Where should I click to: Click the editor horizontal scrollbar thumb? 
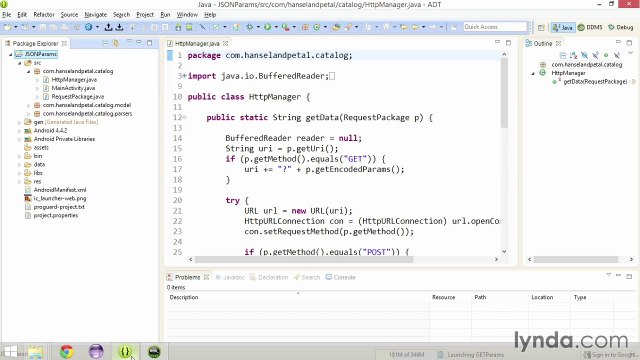tap(304, 259)
